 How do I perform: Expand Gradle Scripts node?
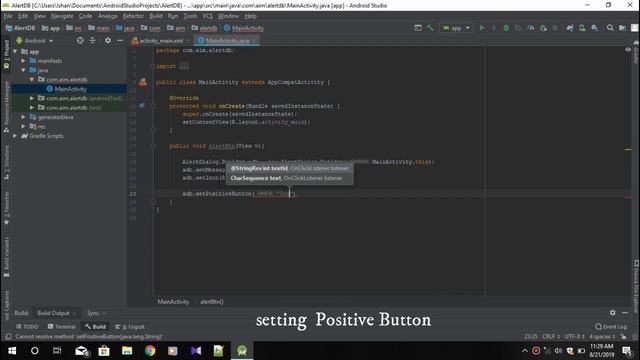click(x=15, y=136)
